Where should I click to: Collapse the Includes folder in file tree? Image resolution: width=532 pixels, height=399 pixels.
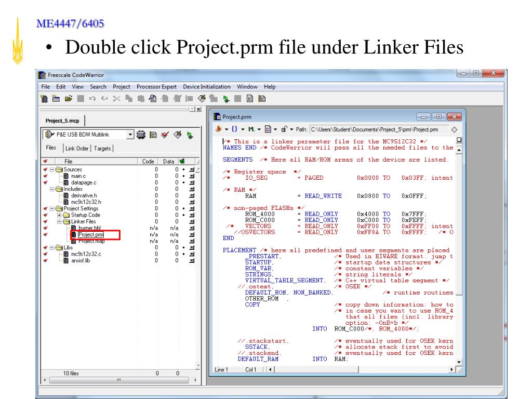52,189
